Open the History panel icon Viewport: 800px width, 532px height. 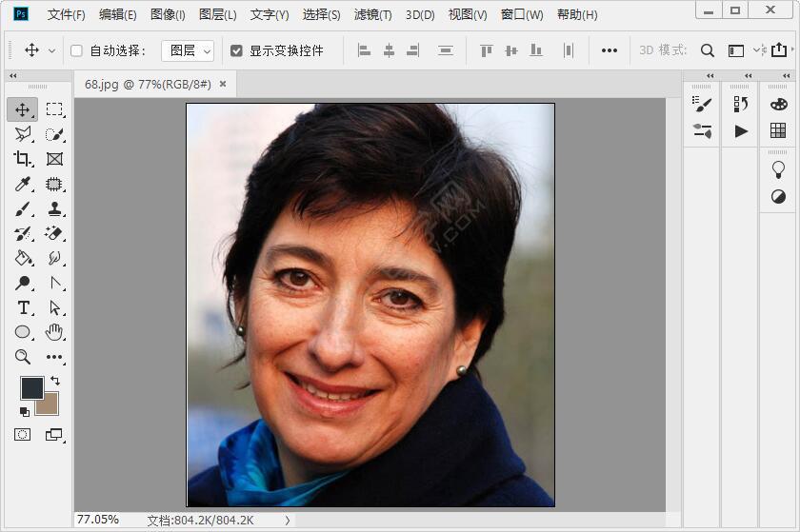(741, 104)
